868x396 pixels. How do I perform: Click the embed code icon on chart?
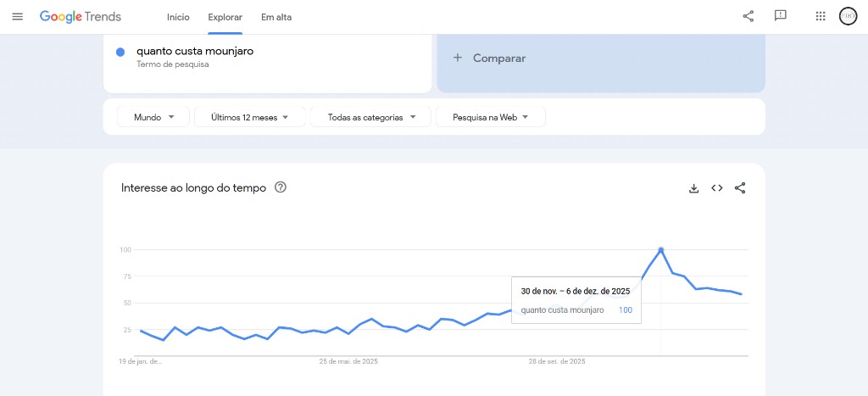pos(717,188)
